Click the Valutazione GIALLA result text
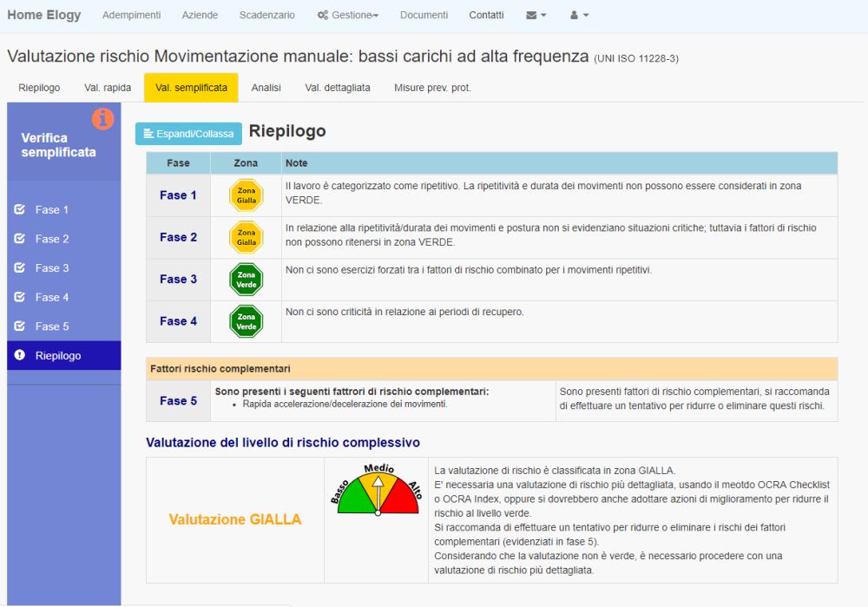 tap(235, 519)
